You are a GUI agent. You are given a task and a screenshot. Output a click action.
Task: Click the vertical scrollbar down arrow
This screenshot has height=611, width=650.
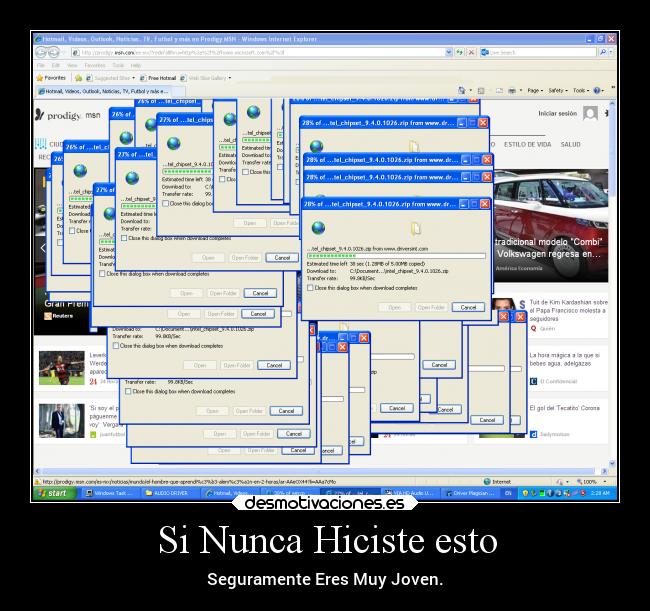612,463
